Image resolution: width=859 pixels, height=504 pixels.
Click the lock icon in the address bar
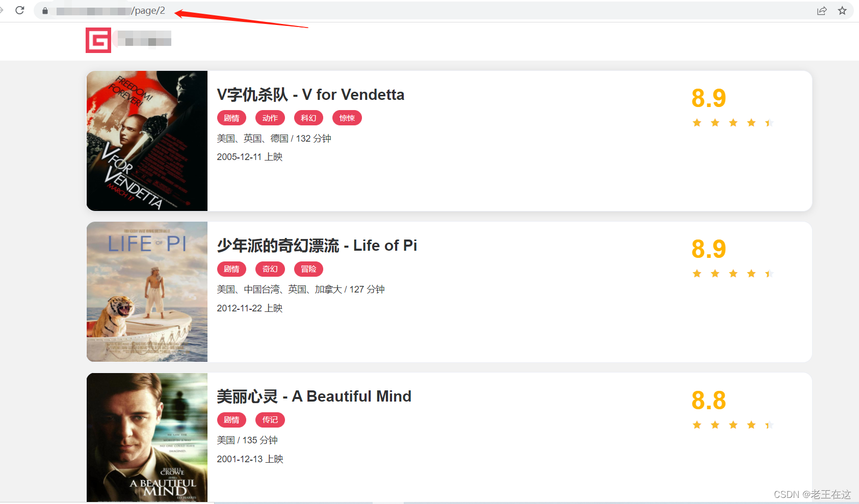[x=45, y=11]
